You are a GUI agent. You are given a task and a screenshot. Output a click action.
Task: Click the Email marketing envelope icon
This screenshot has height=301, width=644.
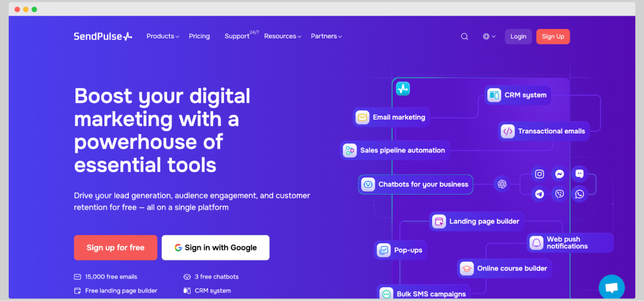[x=362, y=118]
